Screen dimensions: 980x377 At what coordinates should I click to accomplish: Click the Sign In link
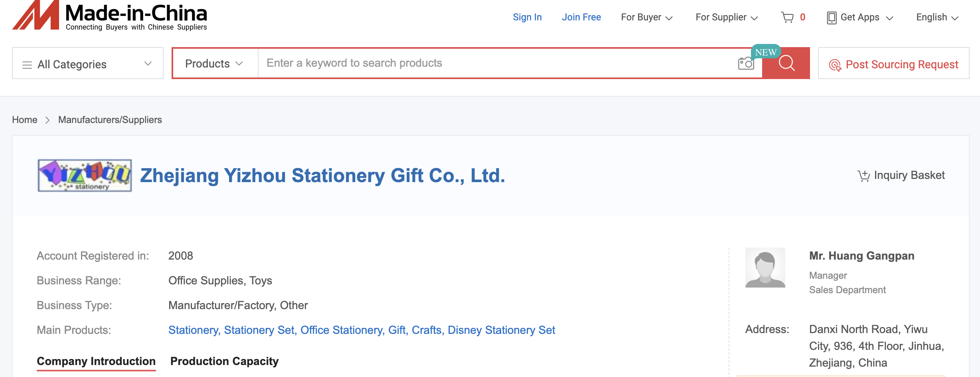coord(527,17)
